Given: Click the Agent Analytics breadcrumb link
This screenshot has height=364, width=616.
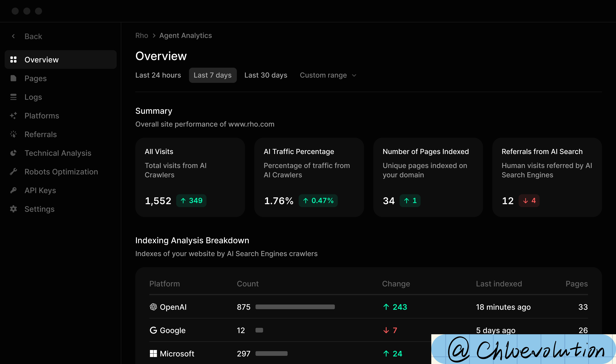Looking at the screenshot, I should click(185, 36).
